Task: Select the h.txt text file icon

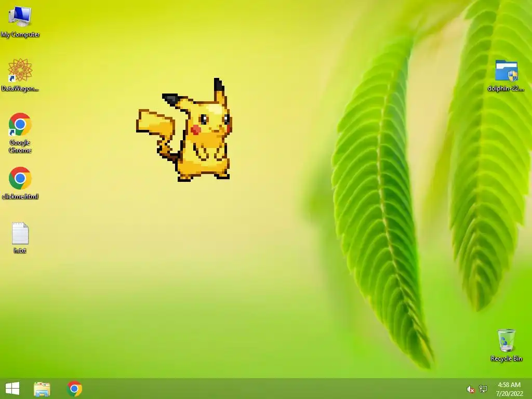Action: 20,233
